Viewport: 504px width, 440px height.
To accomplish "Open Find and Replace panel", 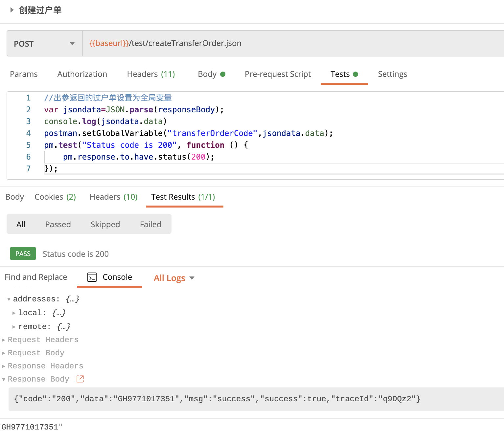I will (36, 277).
